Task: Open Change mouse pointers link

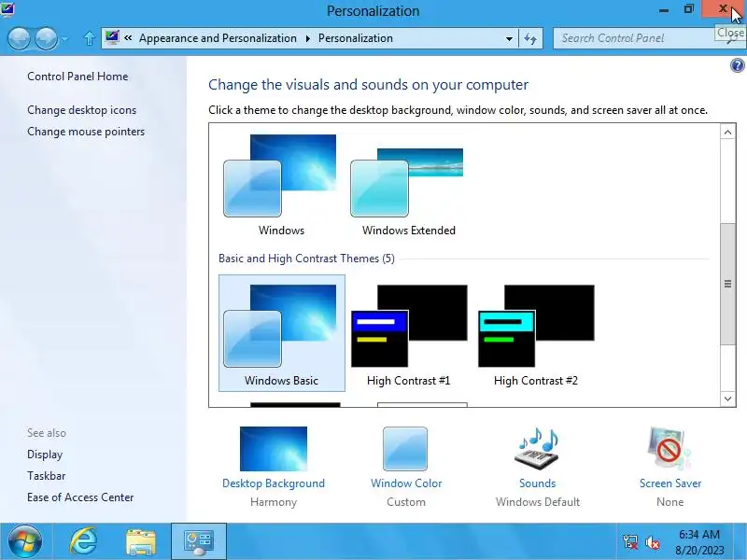Action: click(86, 132)
